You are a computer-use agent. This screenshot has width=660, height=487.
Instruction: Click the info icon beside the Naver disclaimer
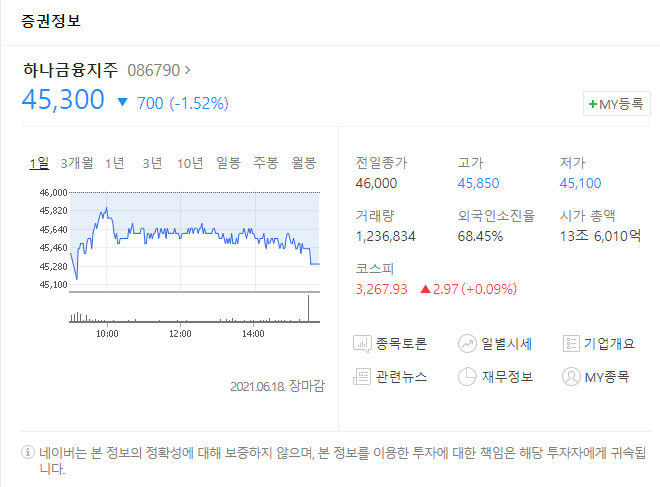[x=28, y=452]
